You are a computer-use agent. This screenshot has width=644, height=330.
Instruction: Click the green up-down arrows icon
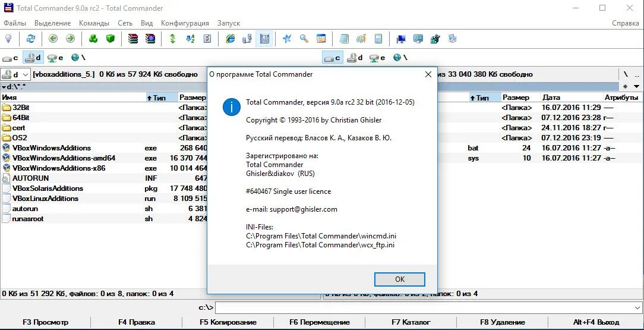pyautogui.click(x=172, y=39)
